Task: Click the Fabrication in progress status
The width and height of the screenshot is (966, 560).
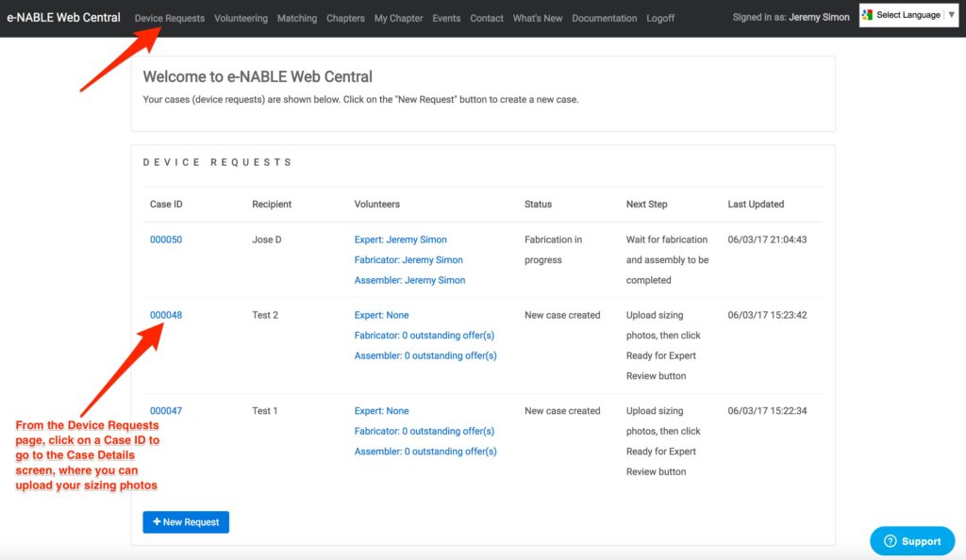Action: pyautogui.click(x=553, y=249)
